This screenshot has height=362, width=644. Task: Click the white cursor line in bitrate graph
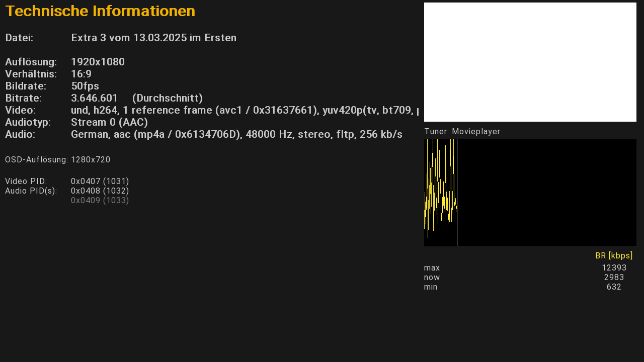[x=457, y=192]
